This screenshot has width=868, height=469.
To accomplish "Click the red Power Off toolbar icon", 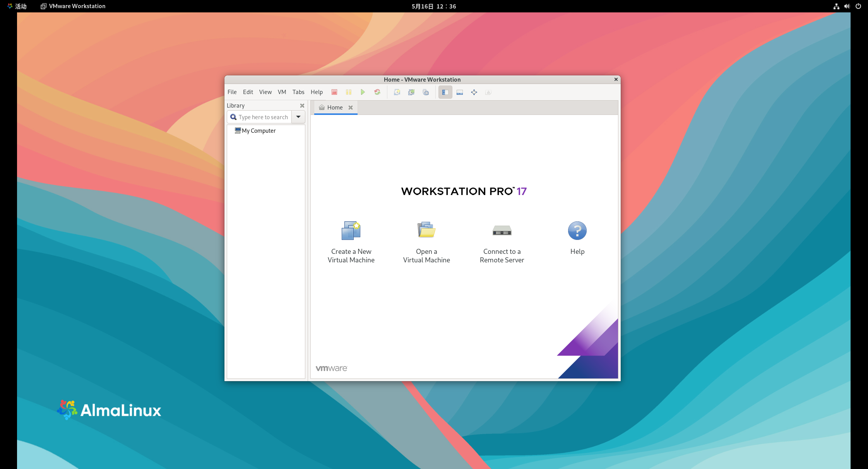I will [334, 92].
